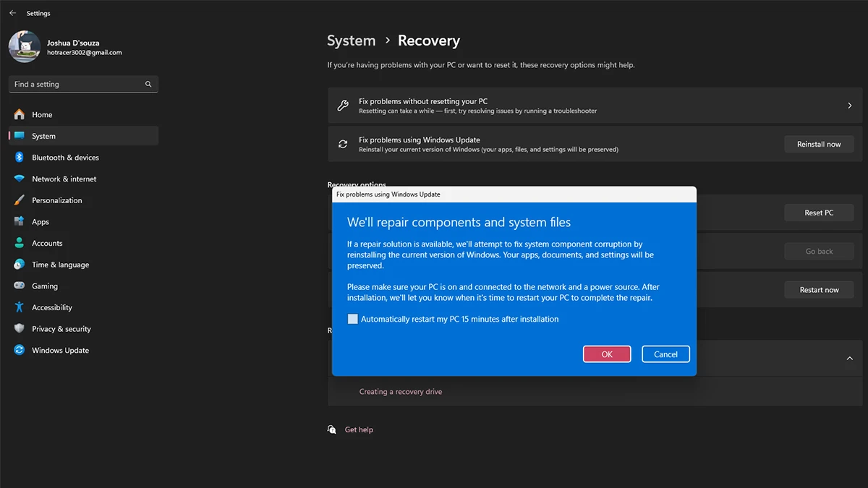Collapse the related support section chevron
868x488 pixels.
pos(850,358)
